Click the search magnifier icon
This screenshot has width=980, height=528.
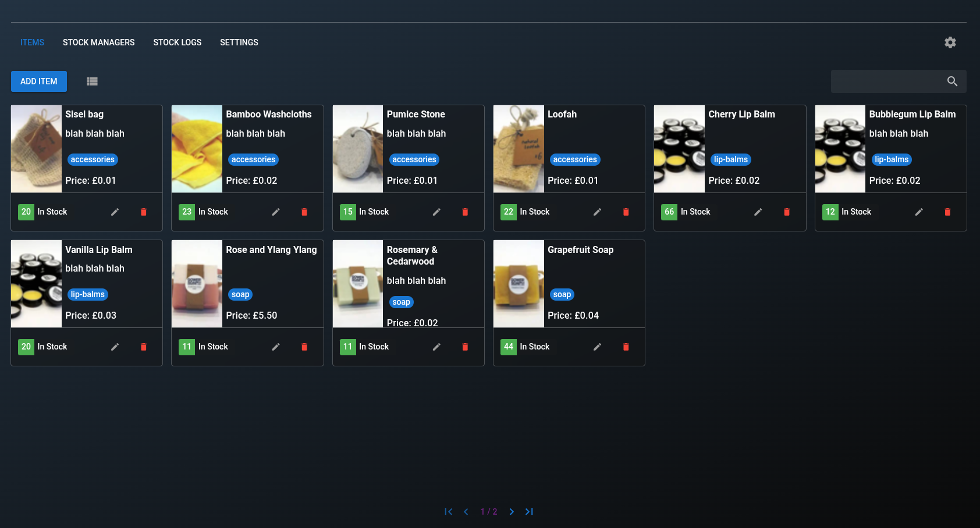tap(952, 81)
